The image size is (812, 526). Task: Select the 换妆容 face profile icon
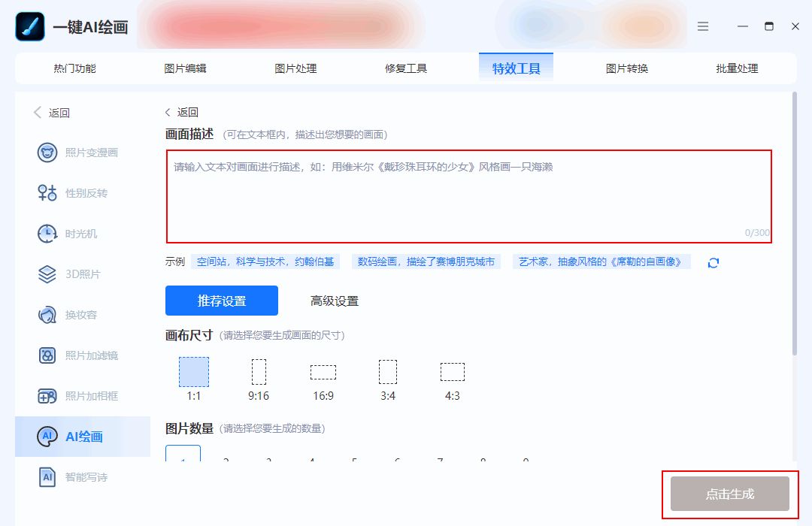47,315
